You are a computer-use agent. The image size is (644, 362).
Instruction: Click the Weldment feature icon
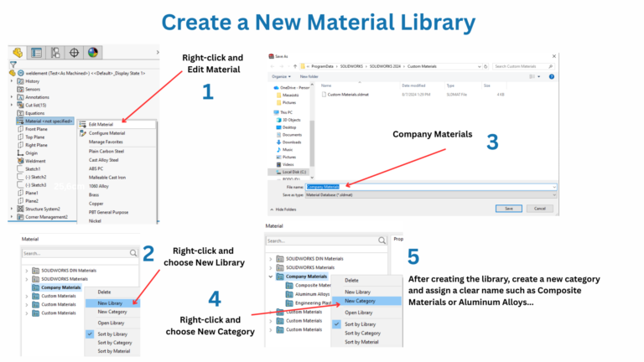tap(20, 161)
